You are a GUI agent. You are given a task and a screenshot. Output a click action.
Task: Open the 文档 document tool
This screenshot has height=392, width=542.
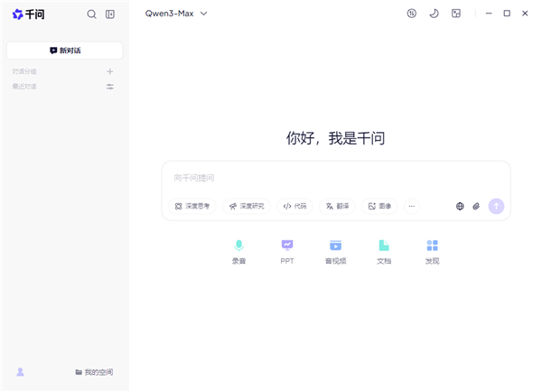pyautogui.click(x=384, y=252)
